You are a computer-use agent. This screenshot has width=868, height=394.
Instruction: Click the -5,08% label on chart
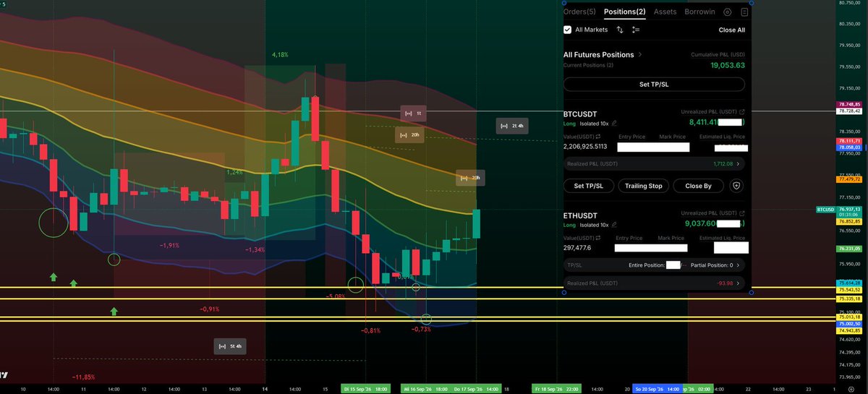(x=336, y=296)
